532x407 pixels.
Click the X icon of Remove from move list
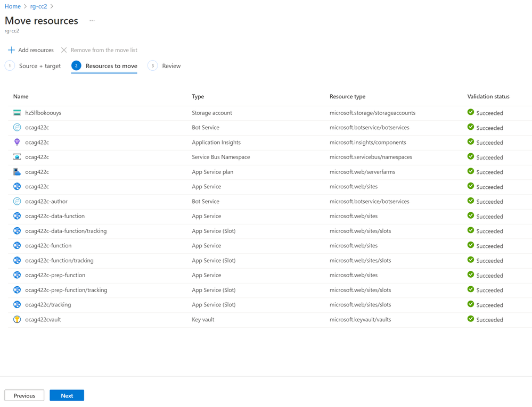click(x=64, y=50)
